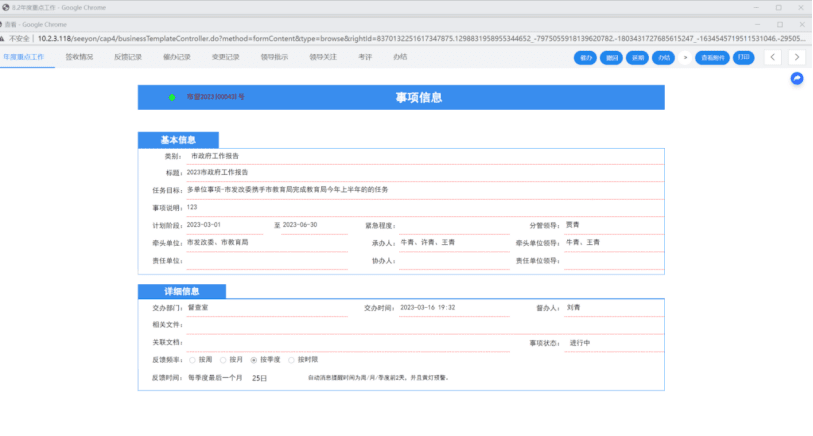
Task: Open the 领导关注 tab
Action: 323,57
